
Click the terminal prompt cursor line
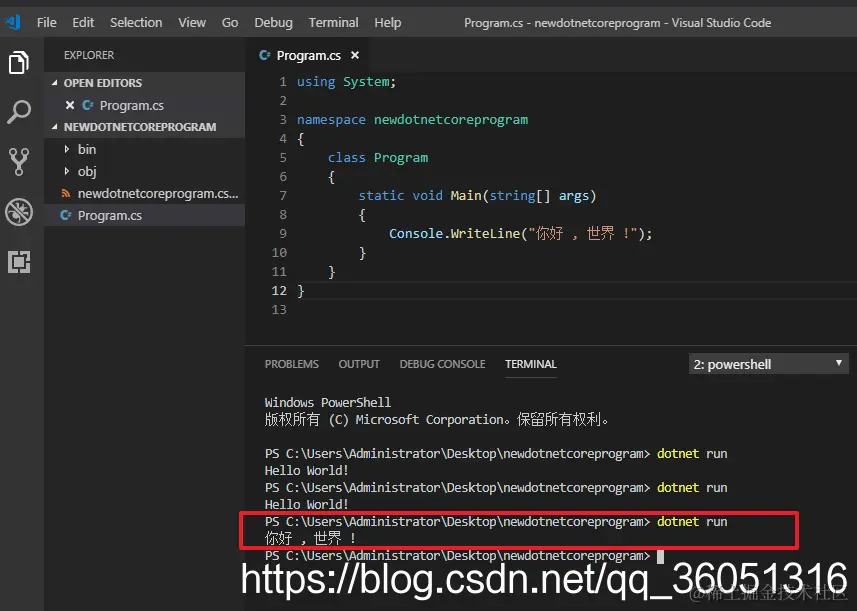[464, 556]
